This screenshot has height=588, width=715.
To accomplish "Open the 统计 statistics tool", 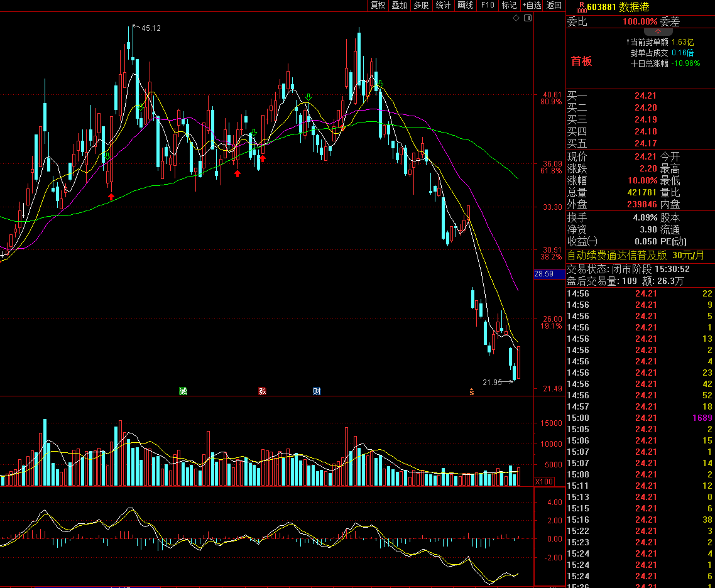I will coord(443,6).
